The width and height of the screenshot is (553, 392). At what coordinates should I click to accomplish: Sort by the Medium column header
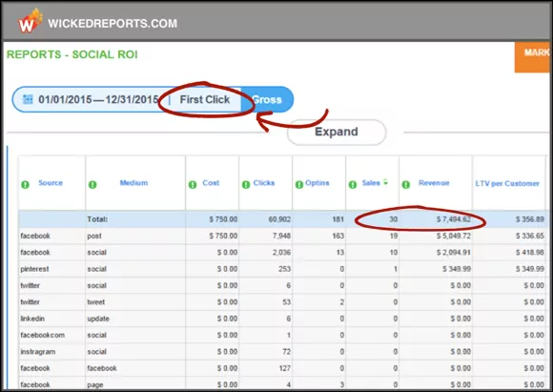click(133, 183)
